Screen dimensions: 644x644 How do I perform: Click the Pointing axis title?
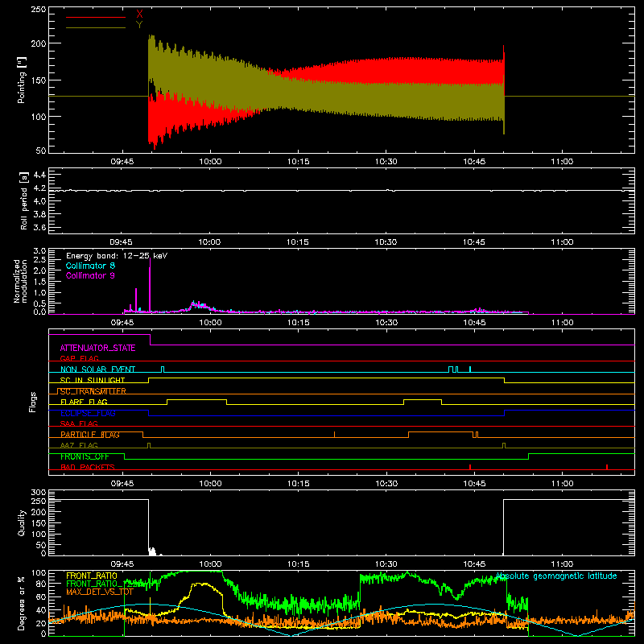[x=22, y=80]
